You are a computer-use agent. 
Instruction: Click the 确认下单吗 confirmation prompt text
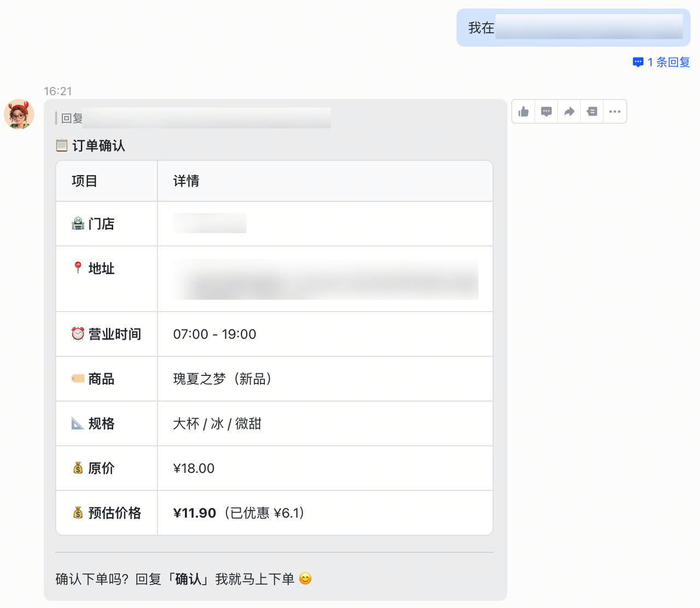coord(175,579)
